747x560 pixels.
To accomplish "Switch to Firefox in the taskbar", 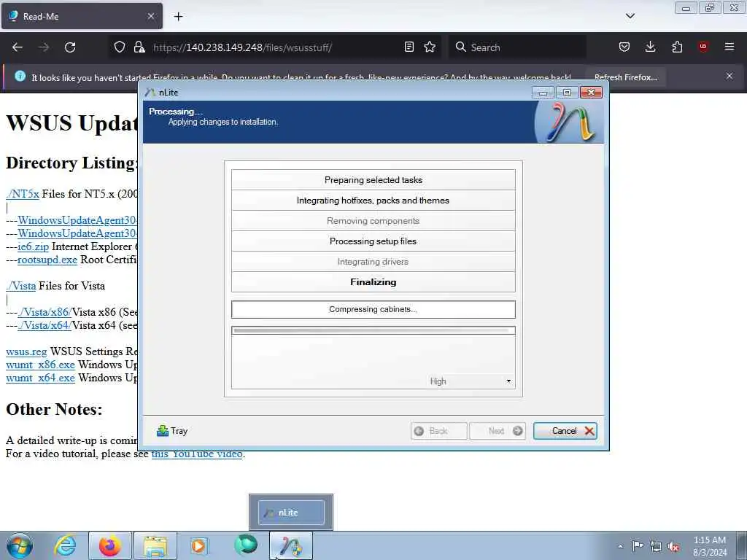I will [x=109, y=545].
